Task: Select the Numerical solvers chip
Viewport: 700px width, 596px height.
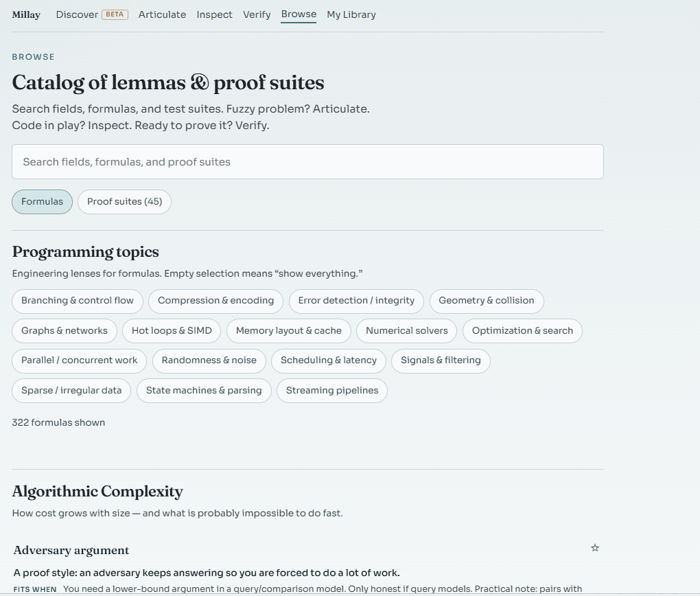Action: (407, 330)
